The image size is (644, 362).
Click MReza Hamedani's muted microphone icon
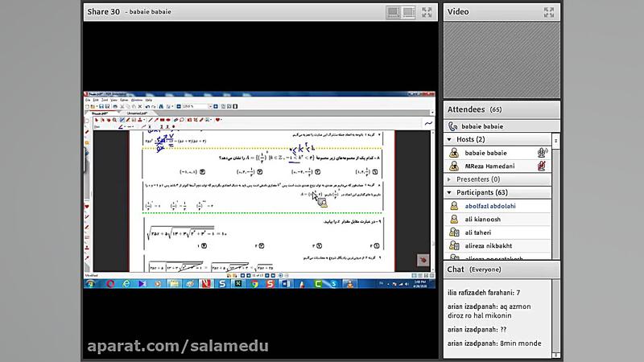click(x=542, y=166)
